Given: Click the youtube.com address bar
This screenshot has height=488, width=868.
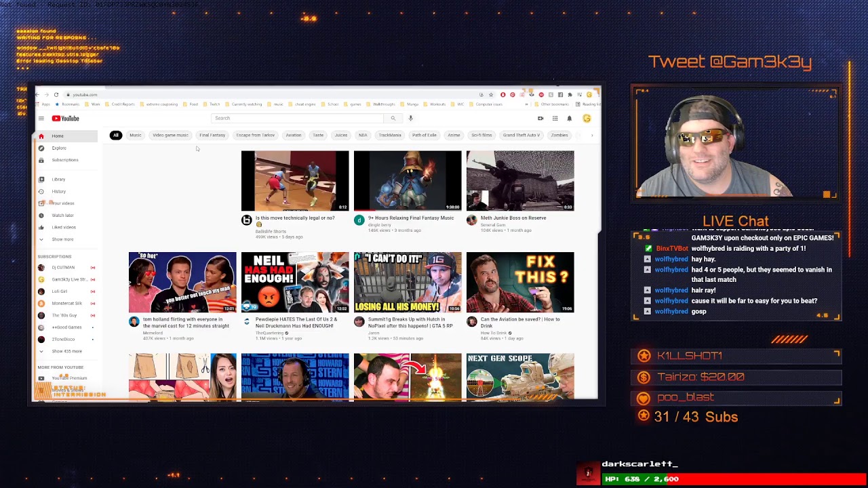Looking at the screenshot, I should (271, 95).
